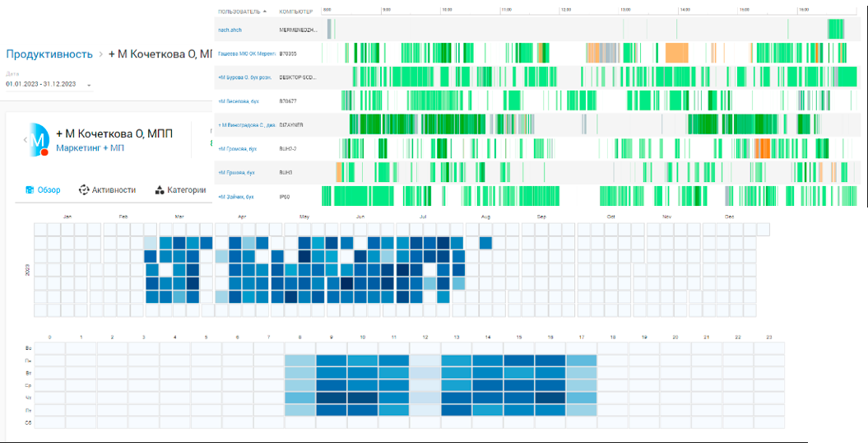Select computer name BUH3 in the table
This screenshot has height=443, width=868.
(285, 173)
